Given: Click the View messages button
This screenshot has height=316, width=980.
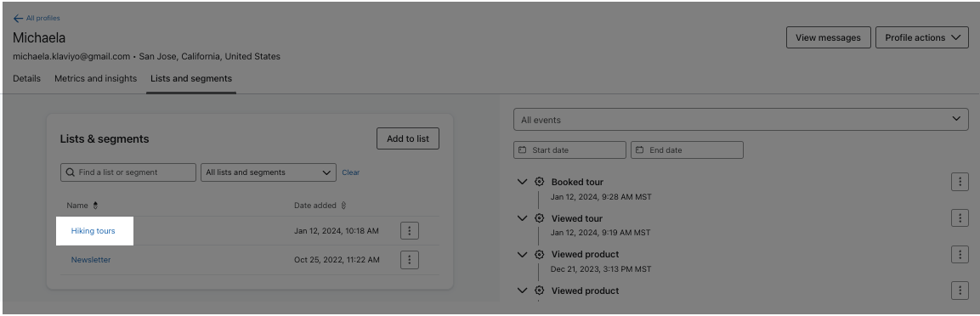Looking at the screenshot, I should click(x=828, y=37).
